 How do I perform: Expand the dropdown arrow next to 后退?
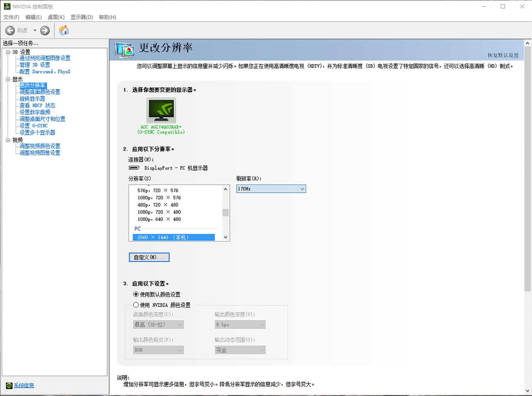pos(34,30)
